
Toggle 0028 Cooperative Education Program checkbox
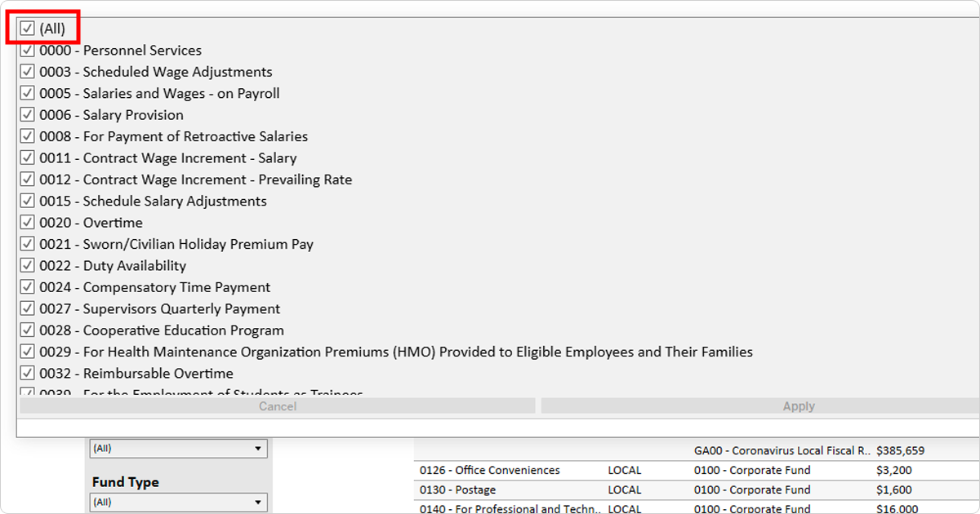(28, 330)
